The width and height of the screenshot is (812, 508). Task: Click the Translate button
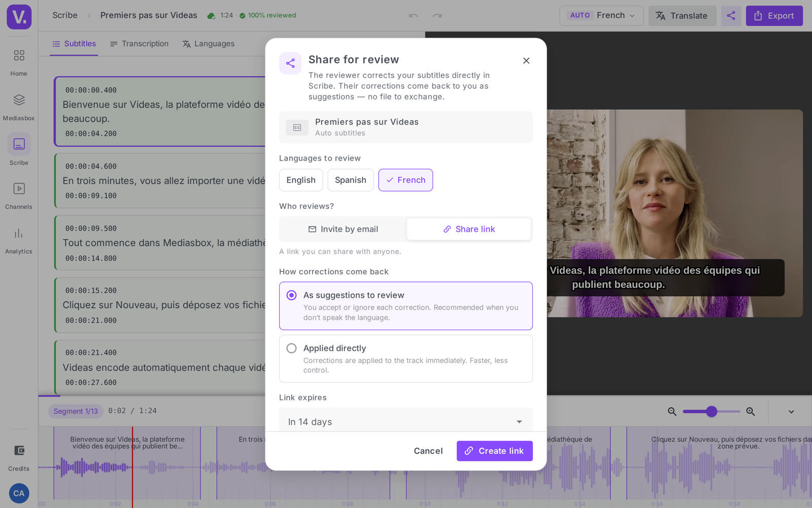[682, 16]
